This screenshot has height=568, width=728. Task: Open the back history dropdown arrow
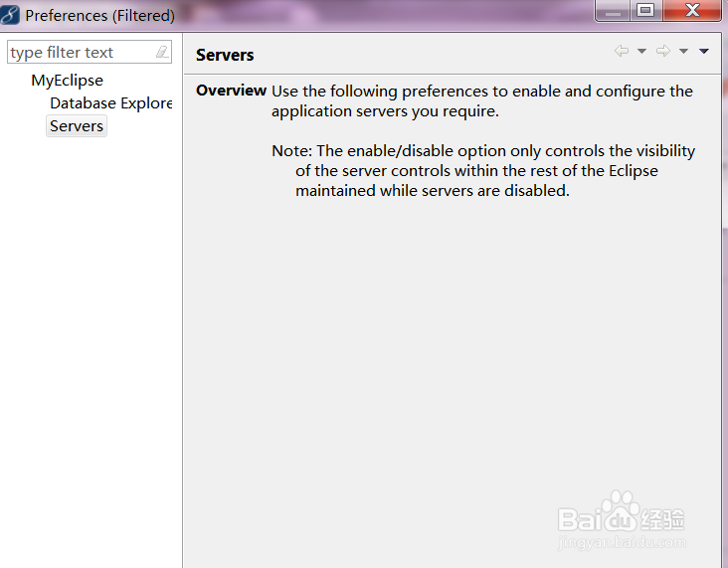641,51
